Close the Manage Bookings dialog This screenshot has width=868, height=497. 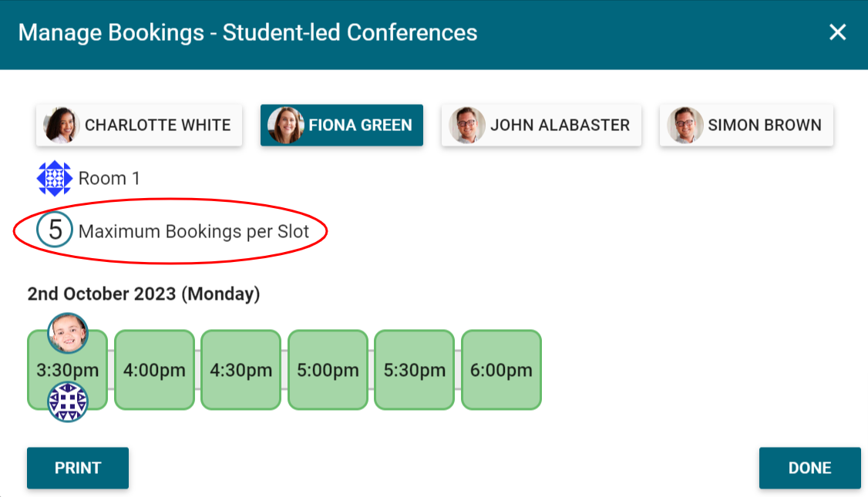[837, 32]
